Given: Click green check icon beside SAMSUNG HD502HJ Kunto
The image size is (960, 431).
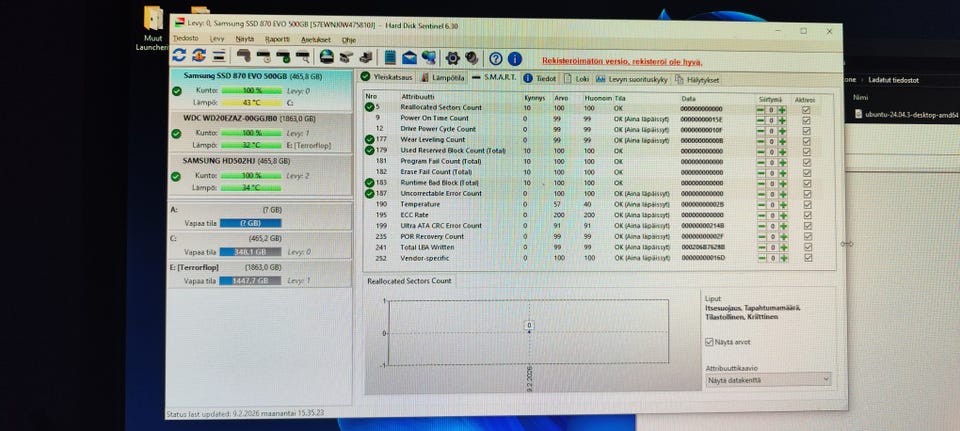Looking at the screenshot, I should pos(176,176).
